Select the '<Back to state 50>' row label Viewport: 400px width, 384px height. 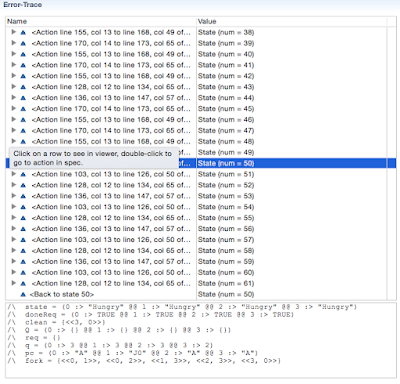click(62, 294)
